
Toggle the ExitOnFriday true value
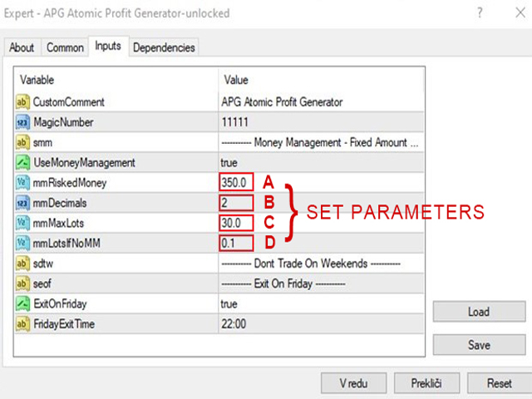click(x=229, y=304)
